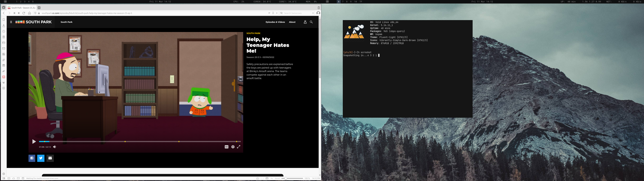Toggle the browser side panel visibility
This screenshot has width=644, height=181.
(4, 178)
